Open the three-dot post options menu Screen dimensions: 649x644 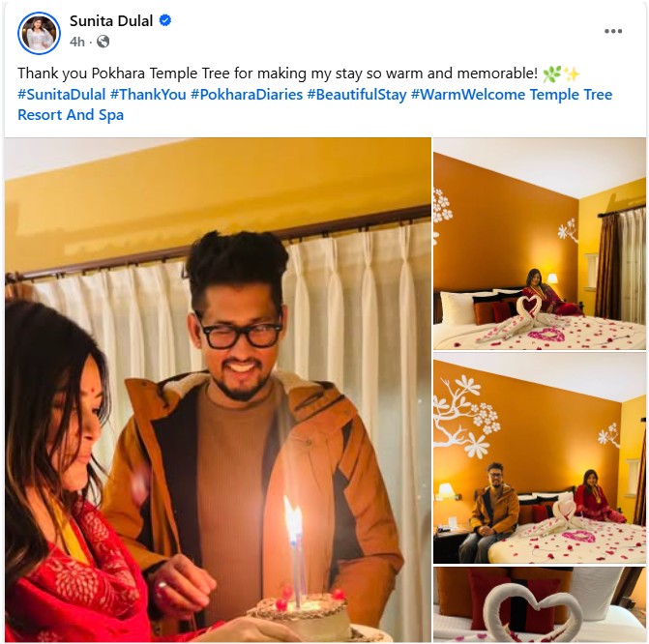click(613, 32)
